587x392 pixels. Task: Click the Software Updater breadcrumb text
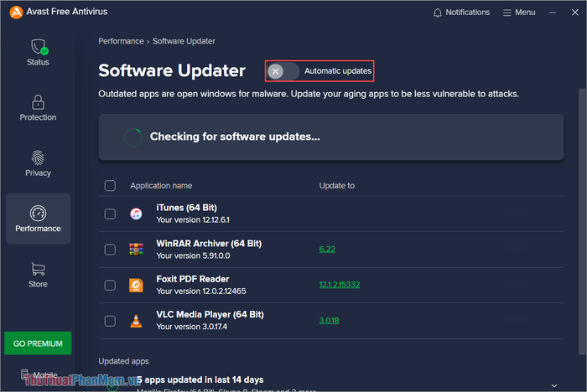(x=184, y=41)
